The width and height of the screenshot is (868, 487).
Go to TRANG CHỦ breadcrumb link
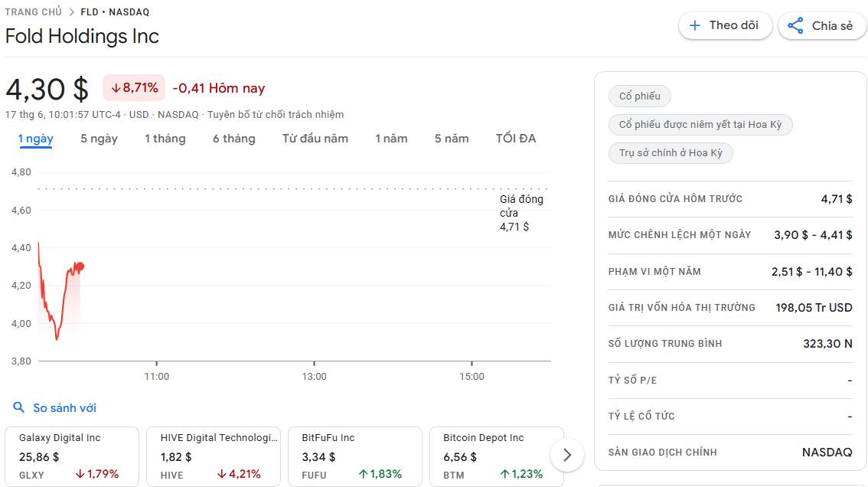tap(33, 11)
